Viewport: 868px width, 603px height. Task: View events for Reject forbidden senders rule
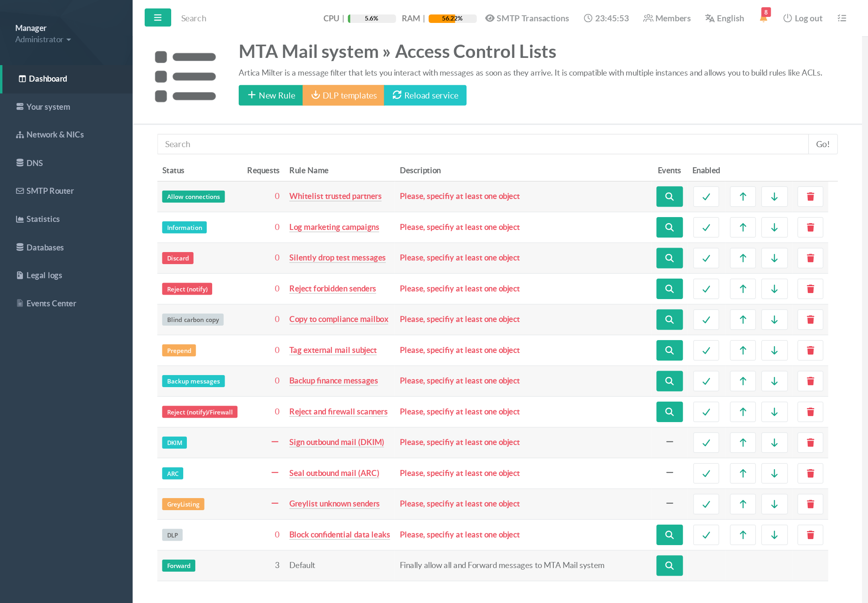(669, 289)
